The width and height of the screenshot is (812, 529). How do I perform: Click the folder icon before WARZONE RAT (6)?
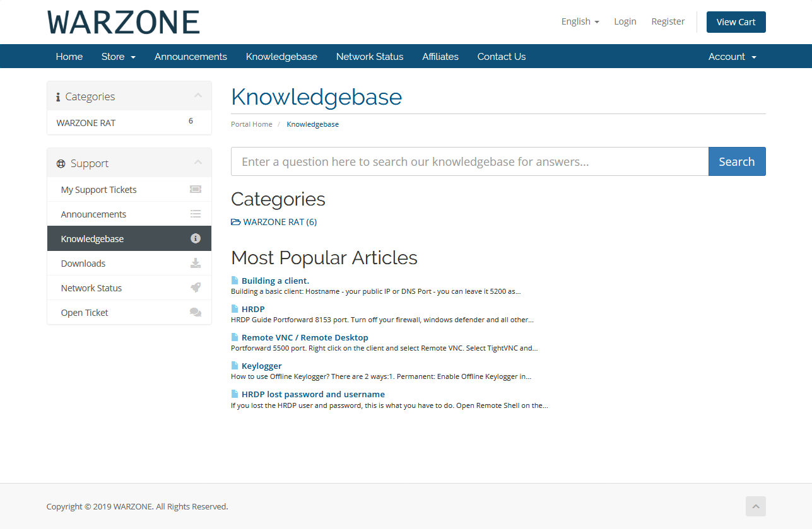coord(236,222)
